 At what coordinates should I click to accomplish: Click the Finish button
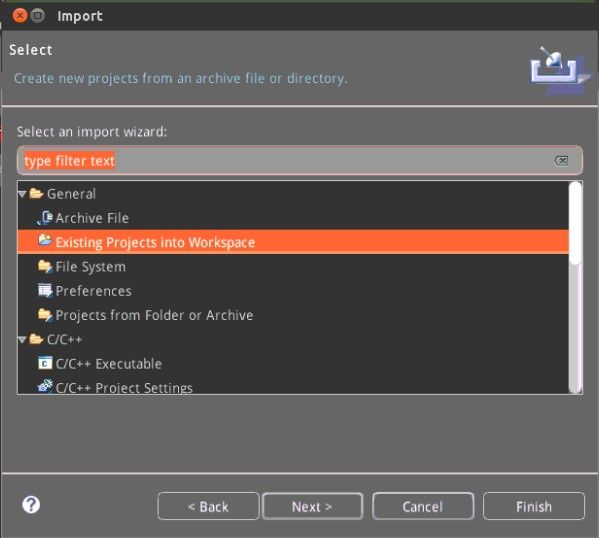click(534, 506)
